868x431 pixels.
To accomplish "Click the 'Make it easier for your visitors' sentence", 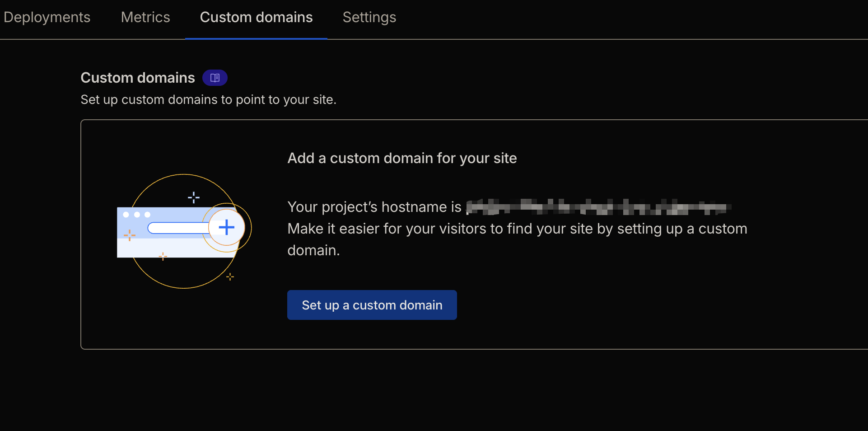I will click(517, 229).
